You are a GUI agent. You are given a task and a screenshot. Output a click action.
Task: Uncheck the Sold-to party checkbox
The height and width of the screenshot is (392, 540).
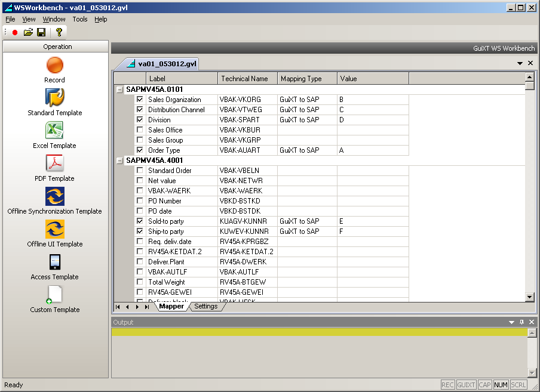140,221
